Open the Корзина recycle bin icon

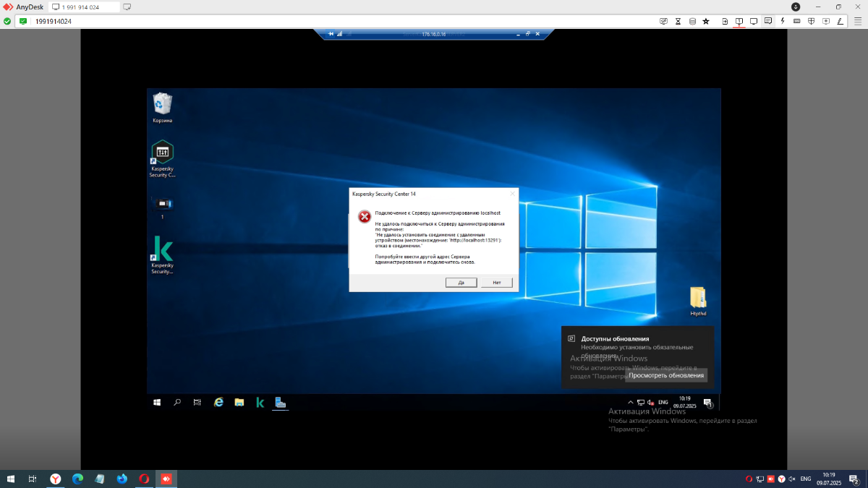pos(162,108)
